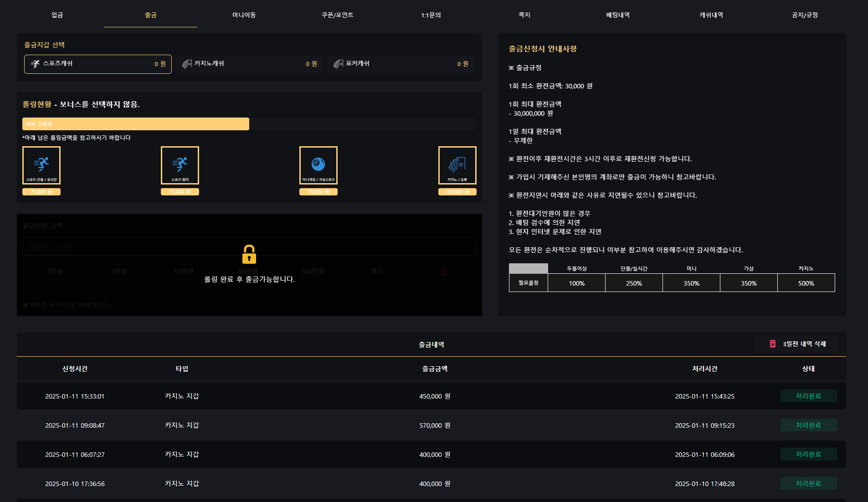Image resolution: width=868 pixels, height=502 pixels.
Task: Click 처리완료 status for the 06:07:27 row
Action: pos(808,454)
